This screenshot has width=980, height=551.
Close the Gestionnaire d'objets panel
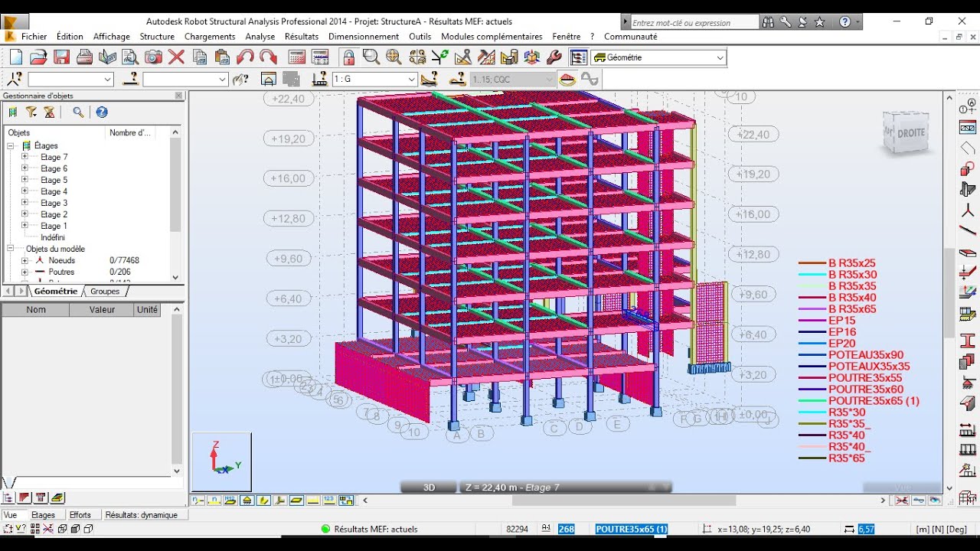click(x=178, y=96)
